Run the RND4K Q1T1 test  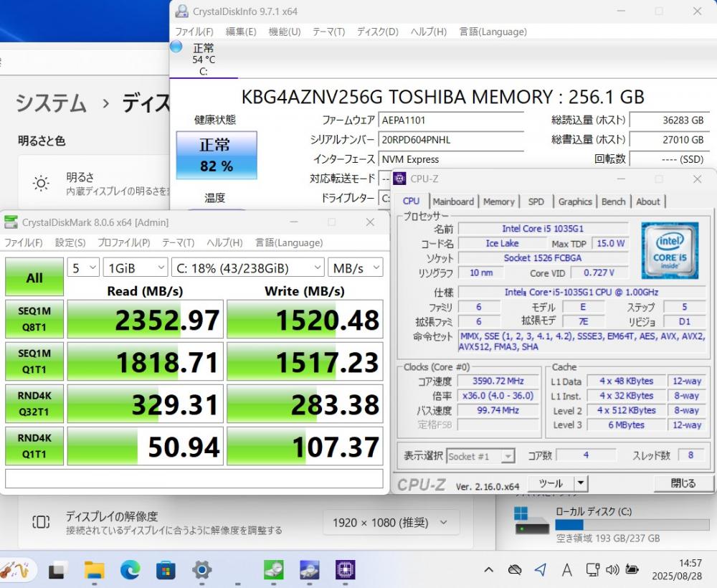click(34, 446)
